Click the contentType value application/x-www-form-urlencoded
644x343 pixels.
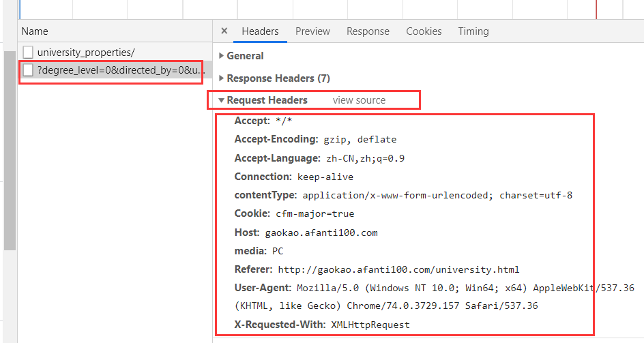click(x=437, y=195)
